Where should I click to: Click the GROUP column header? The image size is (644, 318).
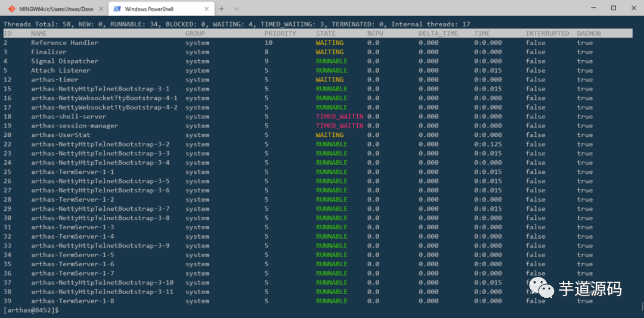(x=194, y=33)
